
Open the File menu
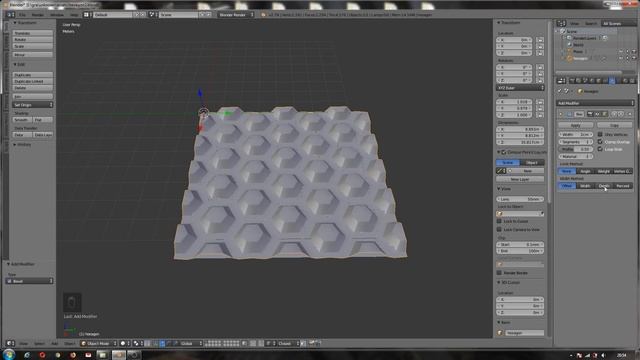coord(22,15)
